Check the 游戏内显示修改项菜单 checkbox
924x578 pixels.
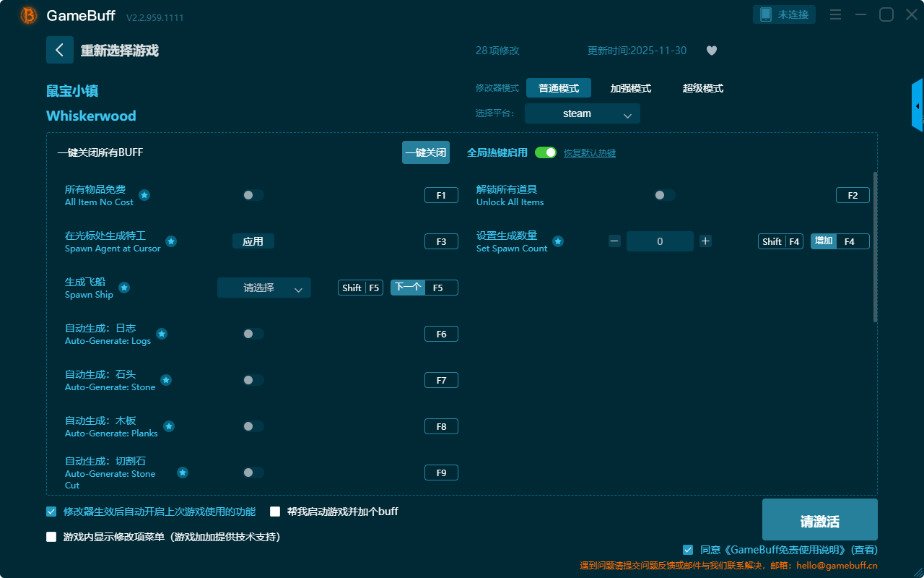(x=51, y=537)
